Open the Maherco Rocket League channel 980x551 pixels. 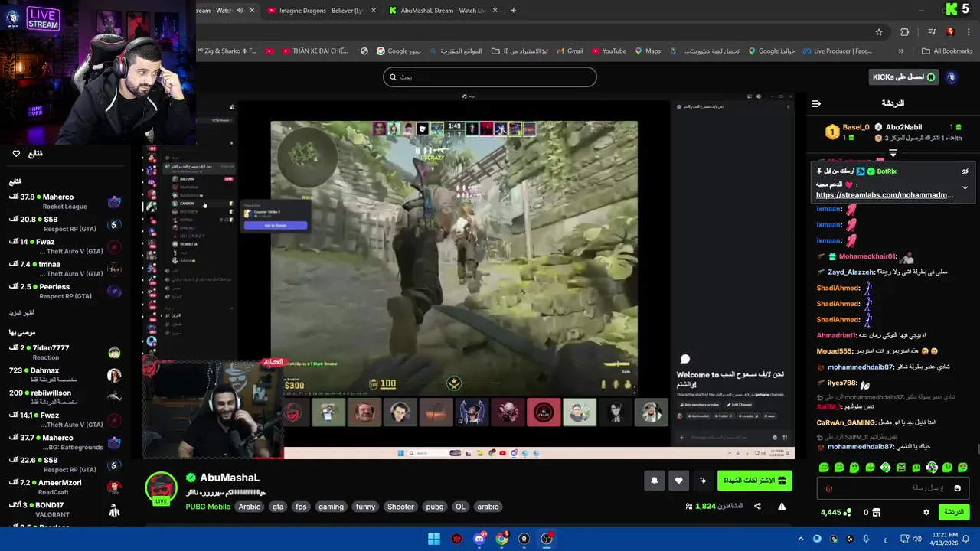pos(65,202)
